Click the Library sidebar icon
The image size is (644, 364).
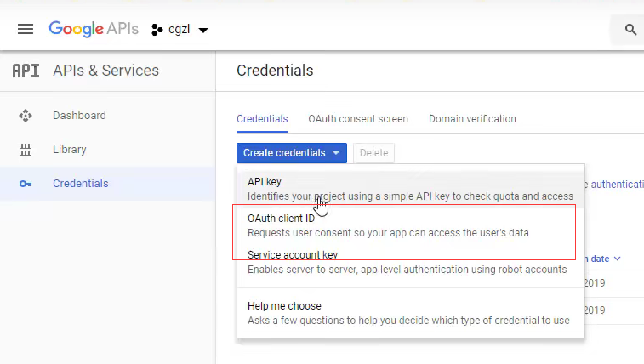[x=26, y=150]
